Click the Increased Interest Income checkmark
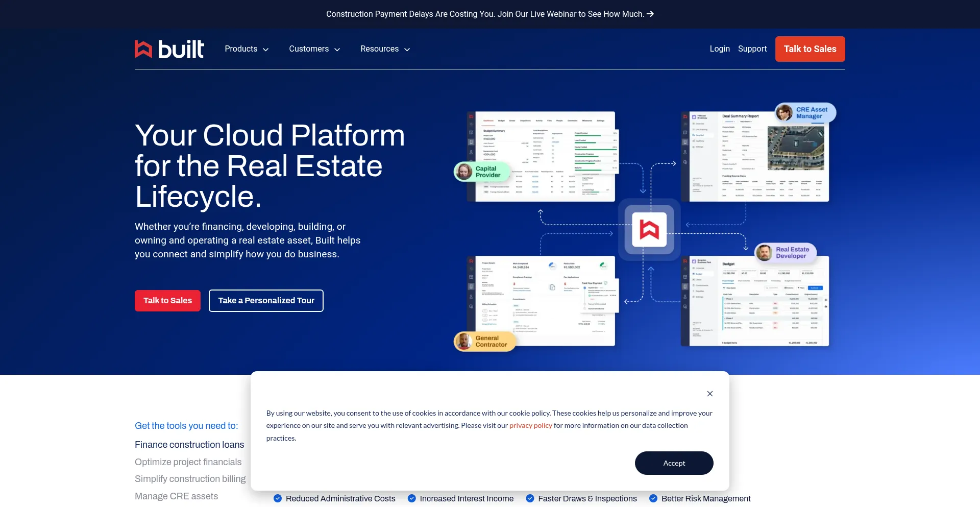Image resolution: width=980 pixels, height=507 pixels. pos(412,498)
